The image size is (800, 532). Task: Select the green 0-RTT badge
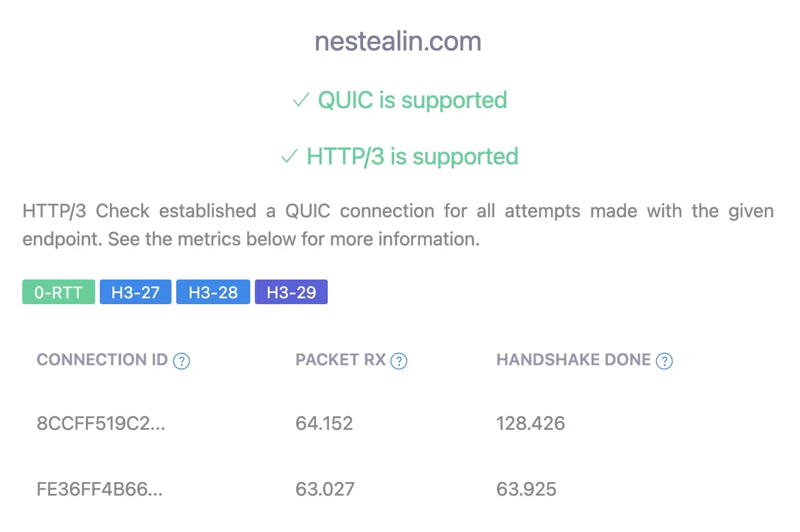click(x=59, y=292)
